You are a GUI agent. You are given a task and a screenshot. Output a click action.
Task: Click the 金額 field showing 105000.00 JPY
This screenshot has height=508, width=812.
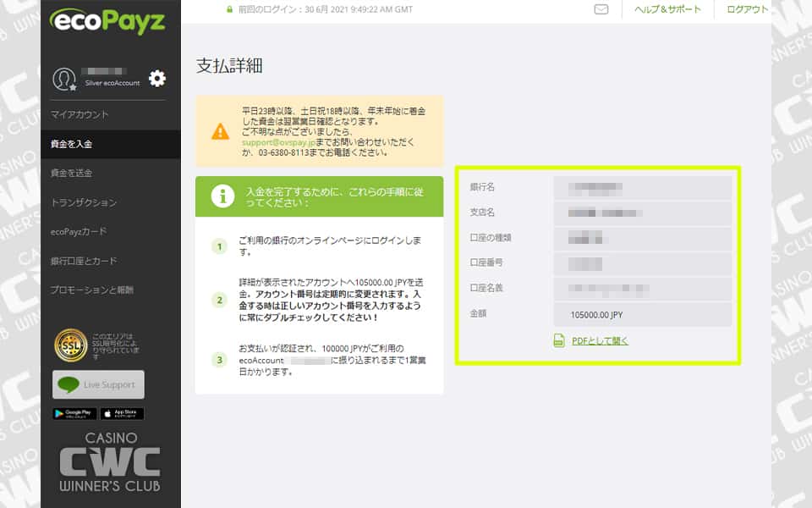pos(643,315)
